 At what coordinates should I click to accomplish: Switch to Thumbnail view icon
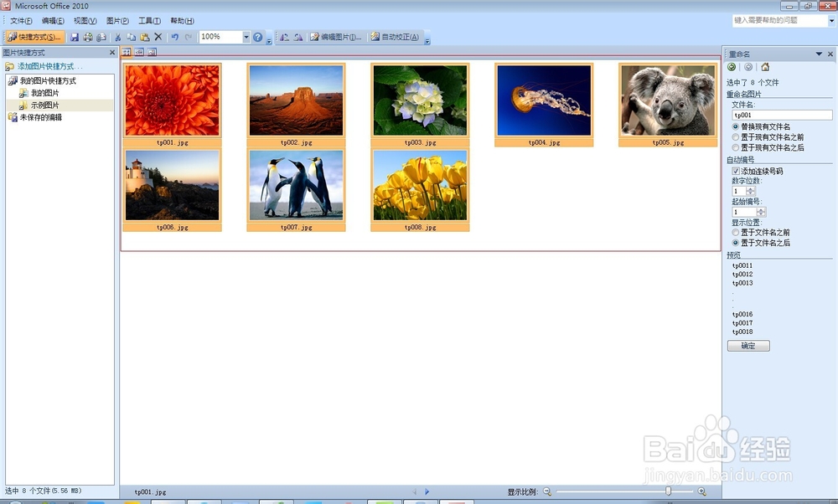coord(127,52)
